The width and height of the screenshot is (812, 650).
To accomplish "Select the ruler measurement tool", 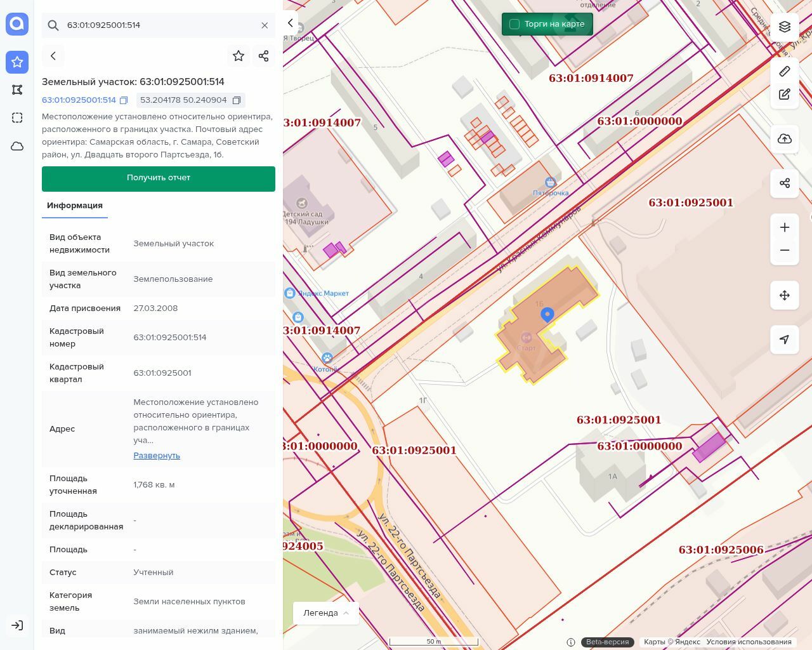I will tap(785, 71).
